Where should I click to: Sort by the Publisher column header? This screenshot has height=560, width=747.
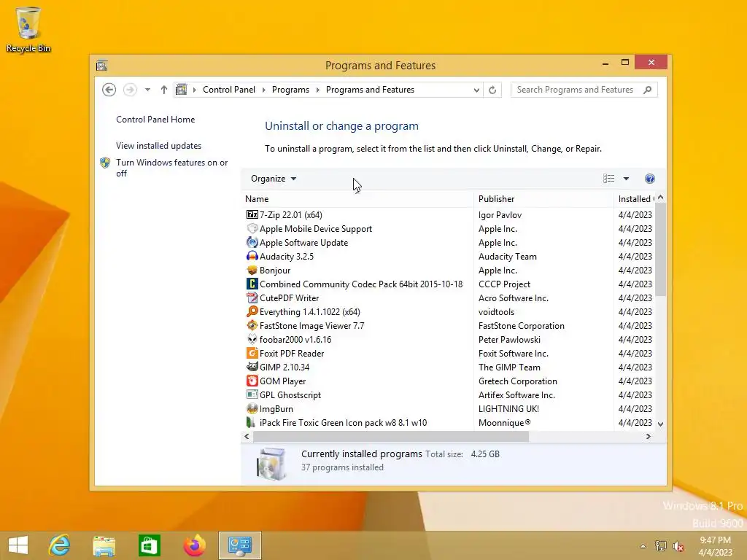pos(544,199)
